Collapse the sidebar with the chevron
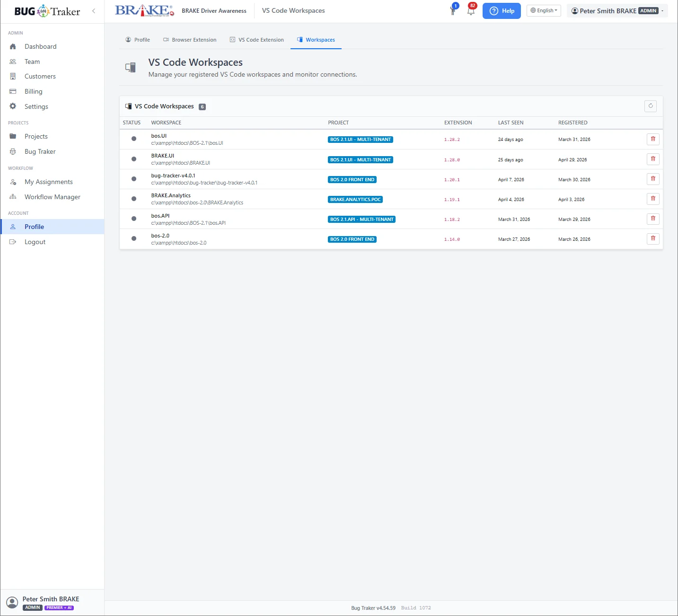 pos(94,11)
